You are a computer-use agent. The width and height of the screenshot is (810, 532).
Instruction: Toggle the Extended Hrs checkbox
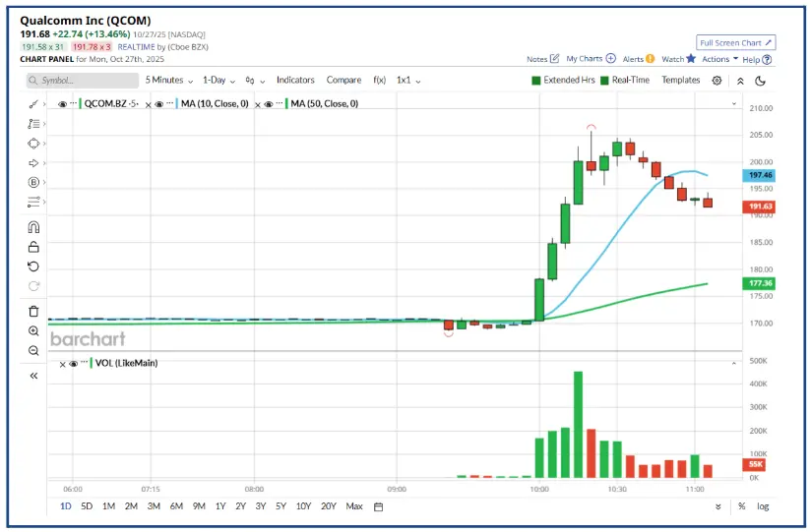[x=536, y=81]
